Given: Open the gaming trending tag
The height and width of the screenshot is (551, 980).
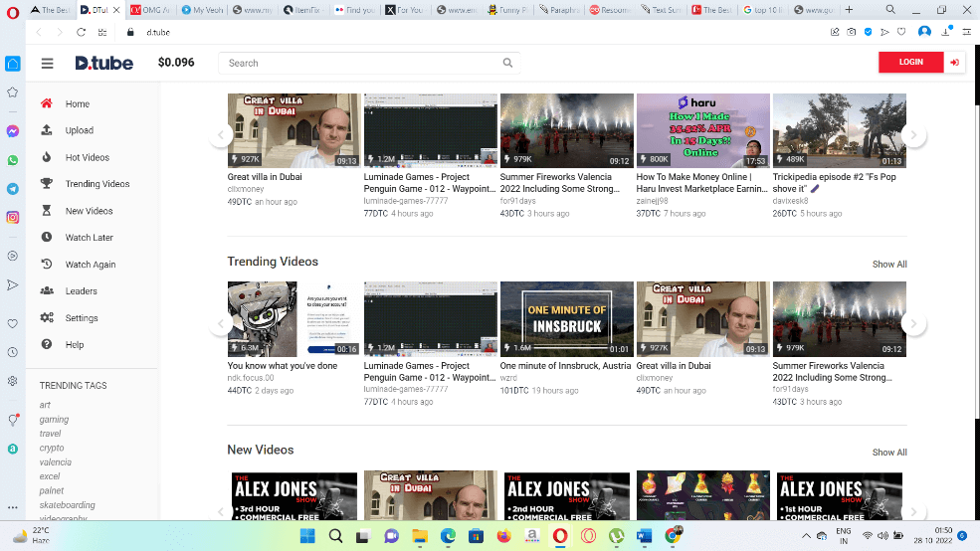Looking at the screenshot, I should (x=55, y=419).
